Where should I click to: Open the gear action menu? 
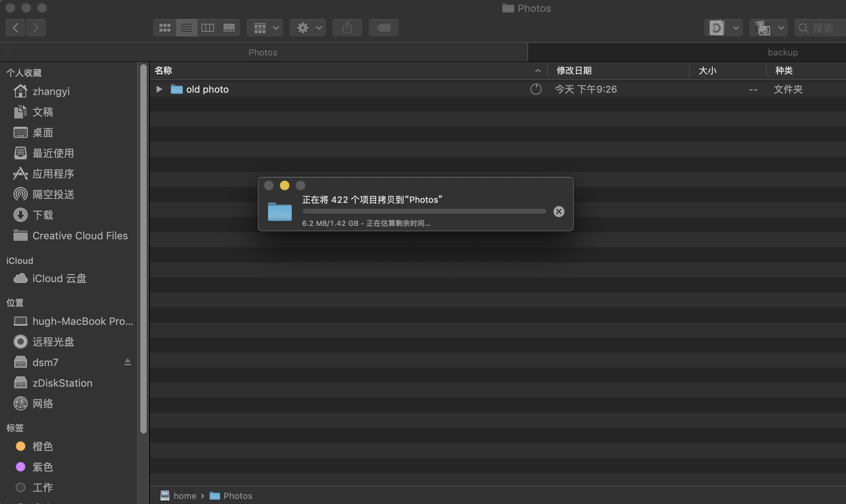click(308, 28)
